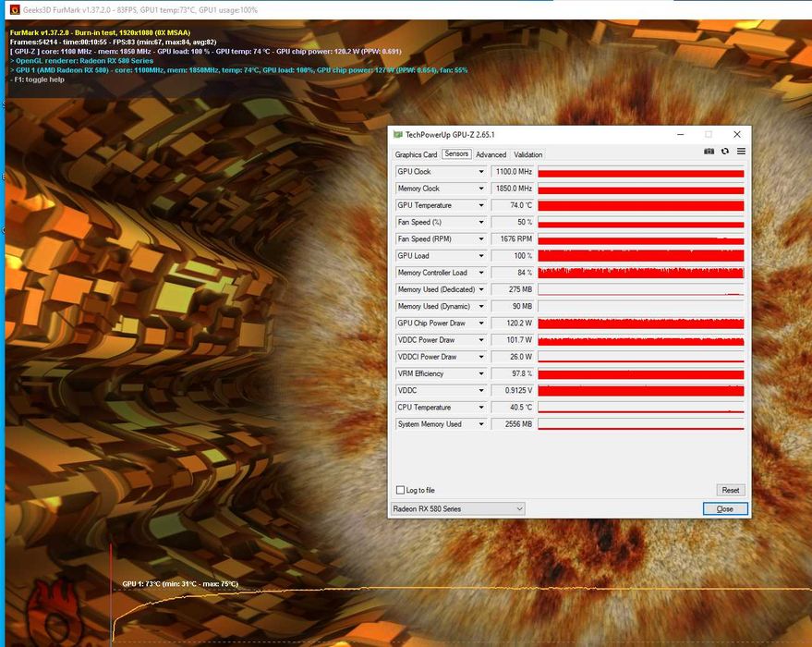Click the FurMark 'OpenGL renderer' line
This screenshot has width=812, height=647.
(82, 61)
